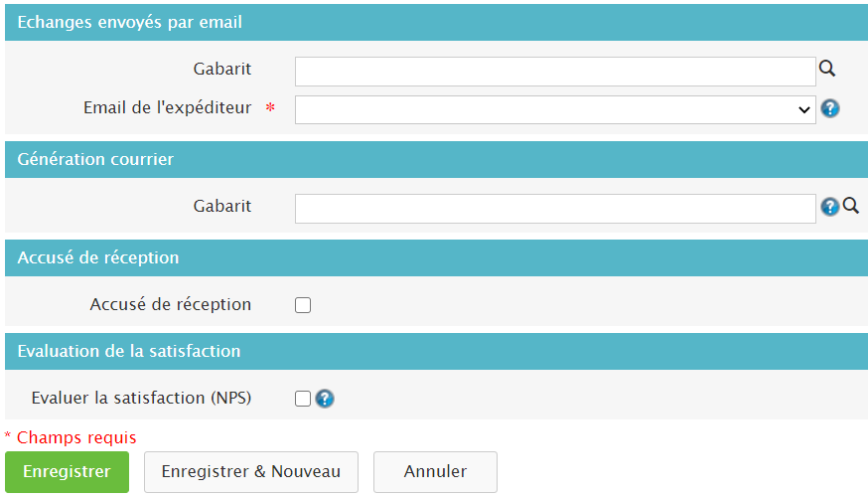Show help for Evaluer la satisfaction (NPS)
Image resolution: width=868 pixels, height=498 pixels.
(325, 399)
